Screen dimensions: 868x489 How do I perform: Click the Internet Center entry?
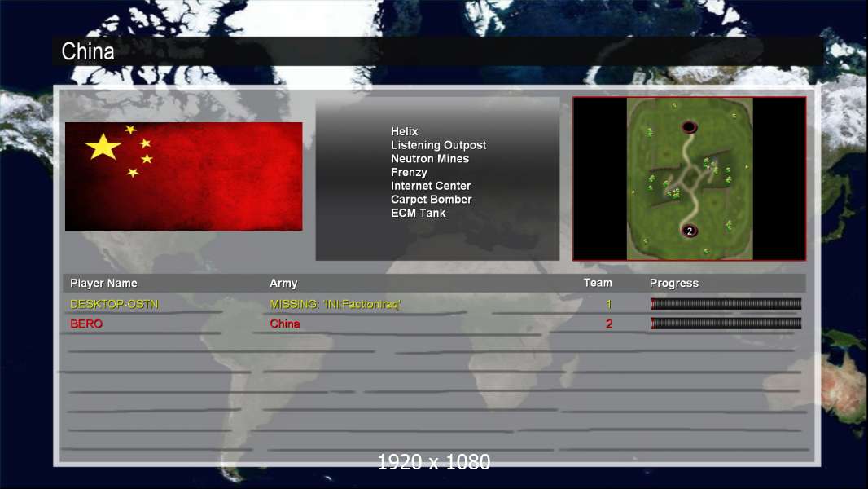(x=431, y=186)
